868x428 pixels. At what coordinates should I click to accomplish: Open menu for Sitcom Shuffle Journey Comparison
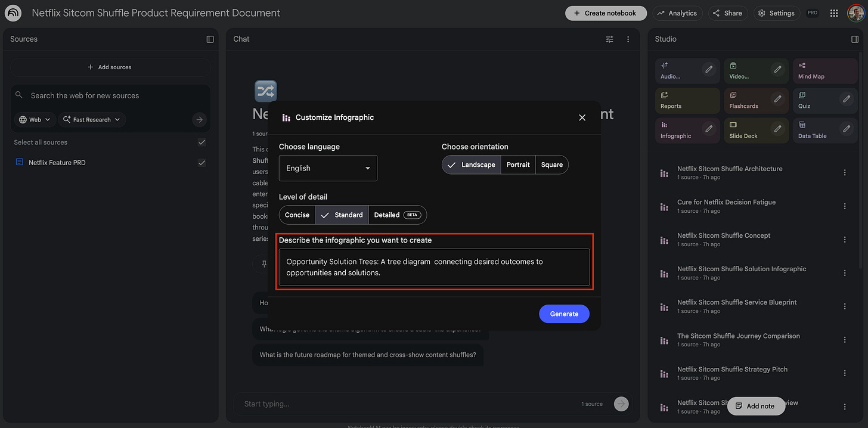tap(845, 340)
